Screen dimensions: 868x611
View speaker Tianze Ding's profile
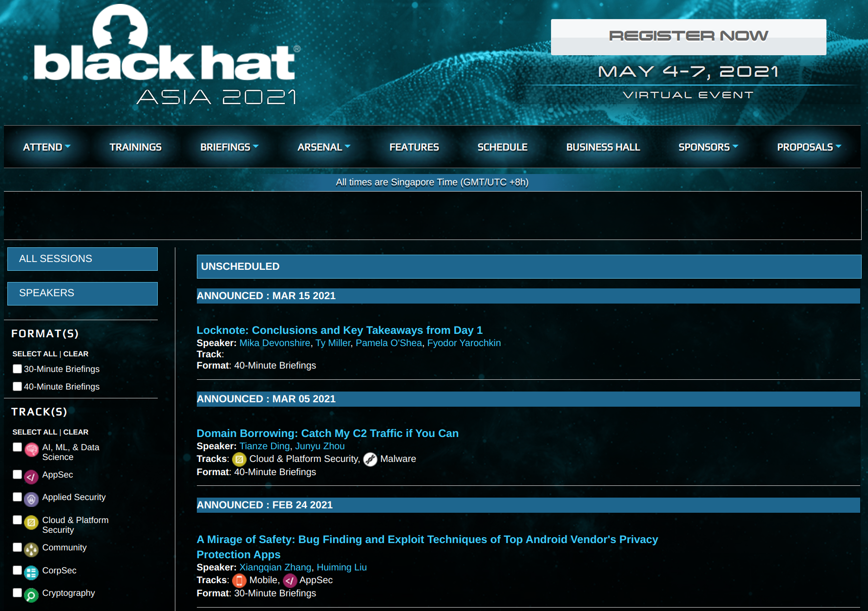(x=264, y=446)
